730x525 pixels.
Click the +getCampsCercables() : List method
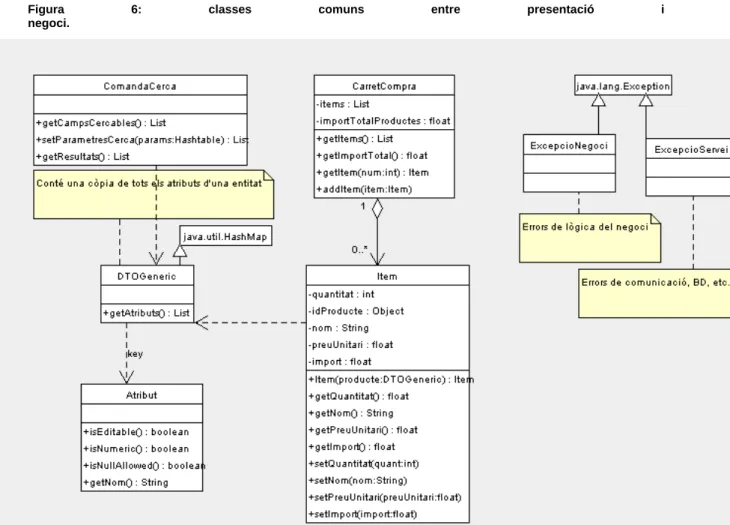tap(101, 123)
